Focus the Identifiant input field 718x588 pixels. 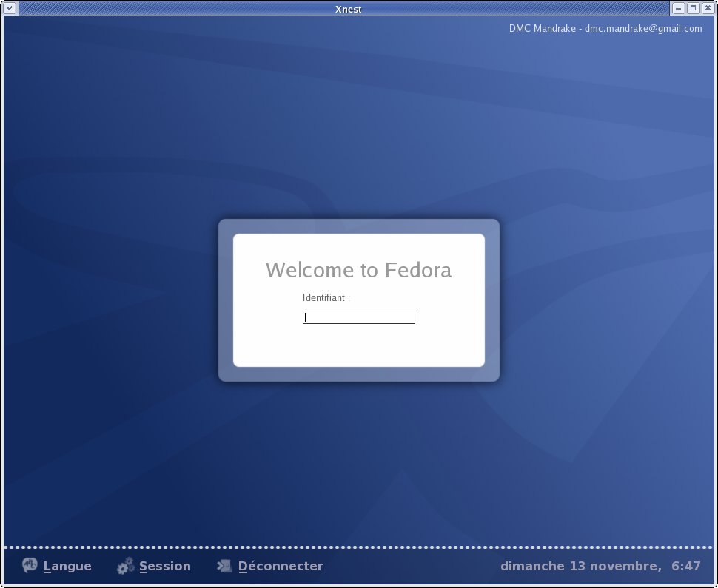coord(359,317)
